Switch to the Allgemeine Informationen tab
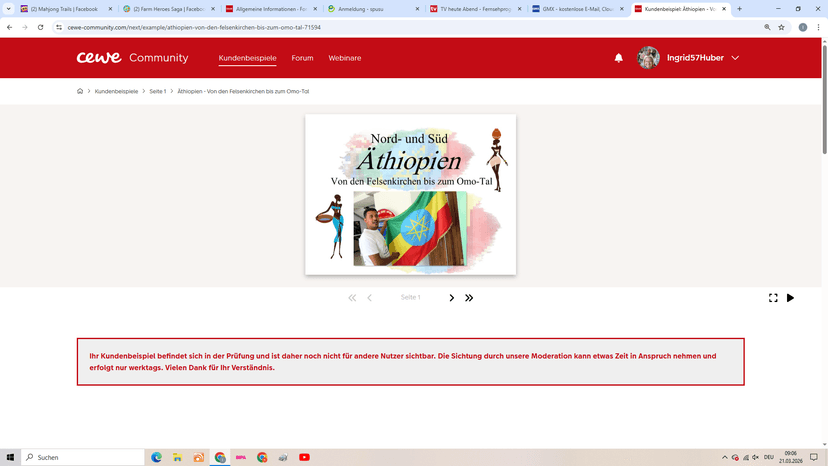Image resolution: width=828 pixels, height=466 pixels. pyautogui.click(x=271, y=9)
